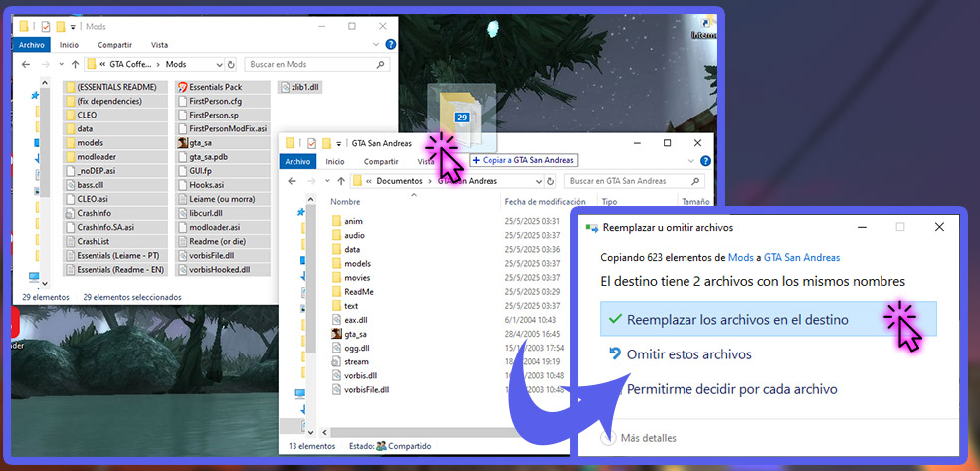Select the gta_sa executable in Mods window

click(x=223, y=142)
